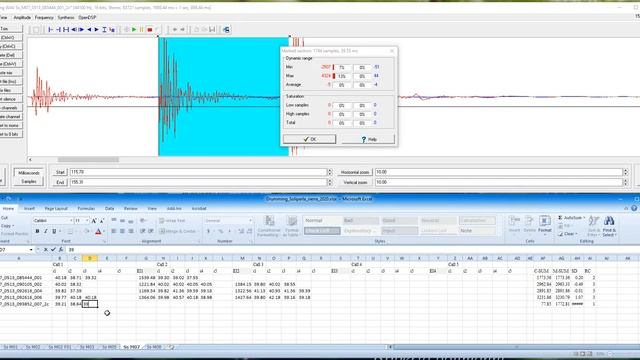Click the Start field spinner arrows

[329, 172]
